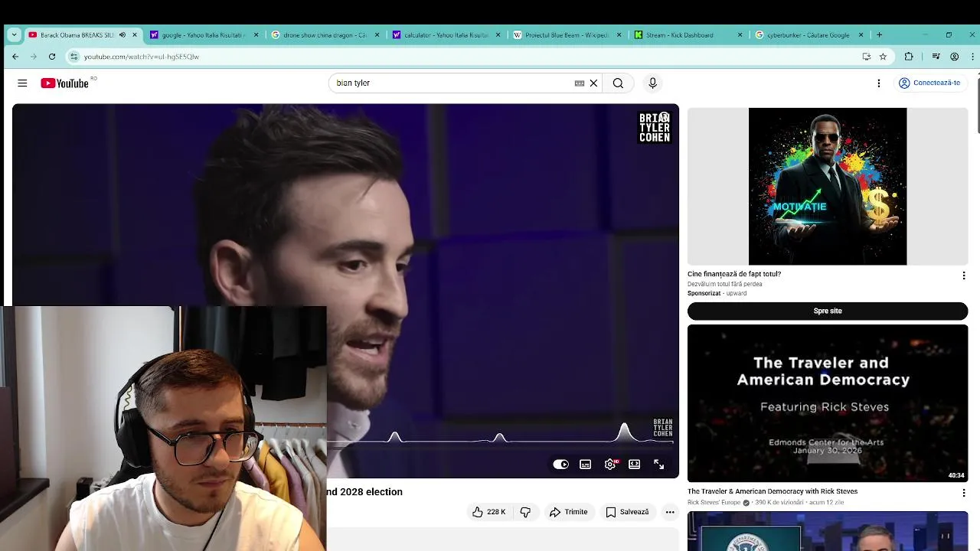Bookmark this page with star
Image resolution: width=980 pixels, height=551 pixels.
click(883, 57)
